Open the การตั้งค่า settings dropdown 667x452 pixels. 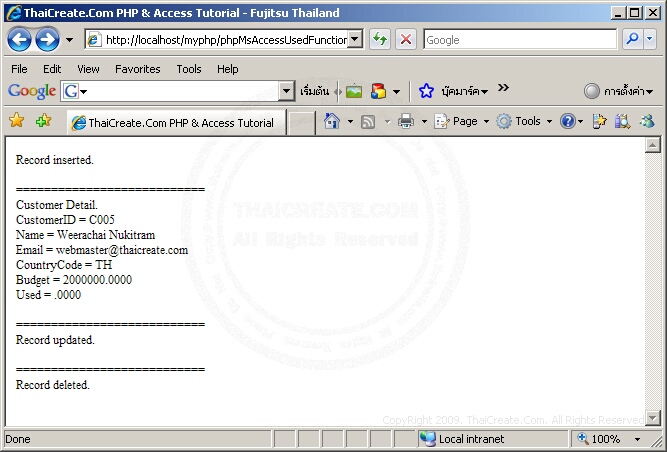pyautogui.click(x=628, y=91)
